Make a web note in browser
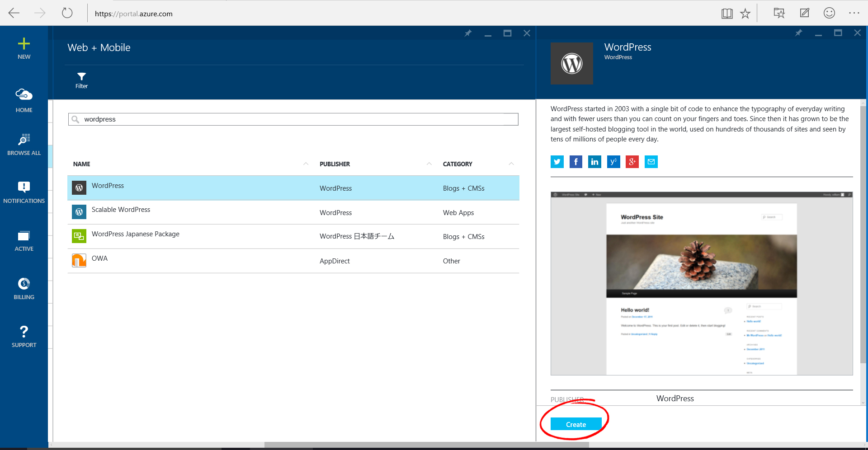Screen dimensions: 868x450 coord(805,13)
